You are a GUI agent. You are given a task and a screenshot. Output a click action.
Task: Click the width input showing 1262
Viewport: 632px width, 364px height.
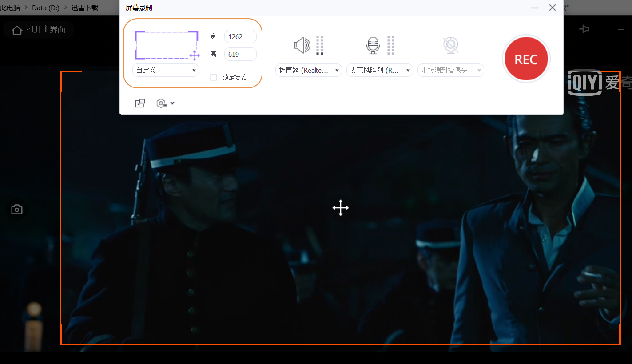click(x=240, y=36)
